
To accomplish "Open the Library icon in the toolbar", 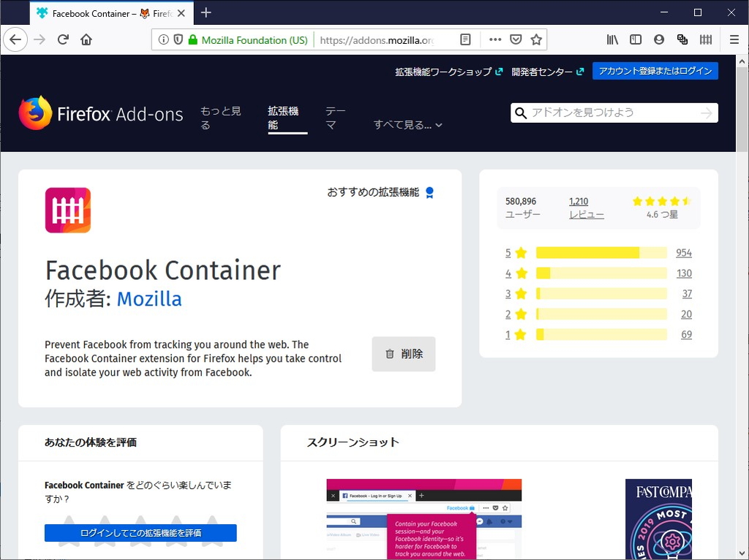I will [x=613, y=39].
